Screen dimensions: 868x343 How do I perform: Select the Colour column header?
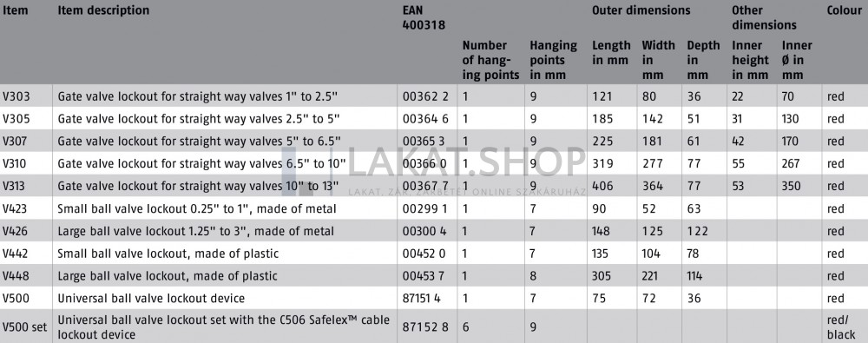(x=845, y=10)
